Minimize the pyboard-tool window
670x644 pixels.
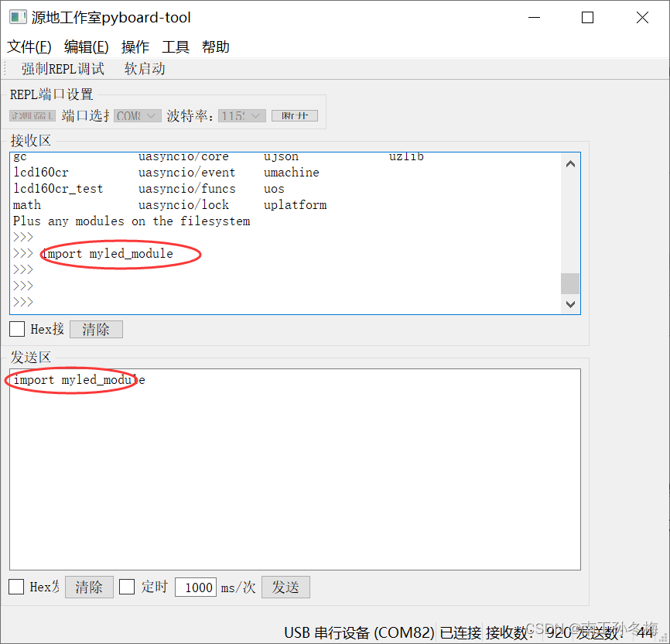click(x=534, y=18)
